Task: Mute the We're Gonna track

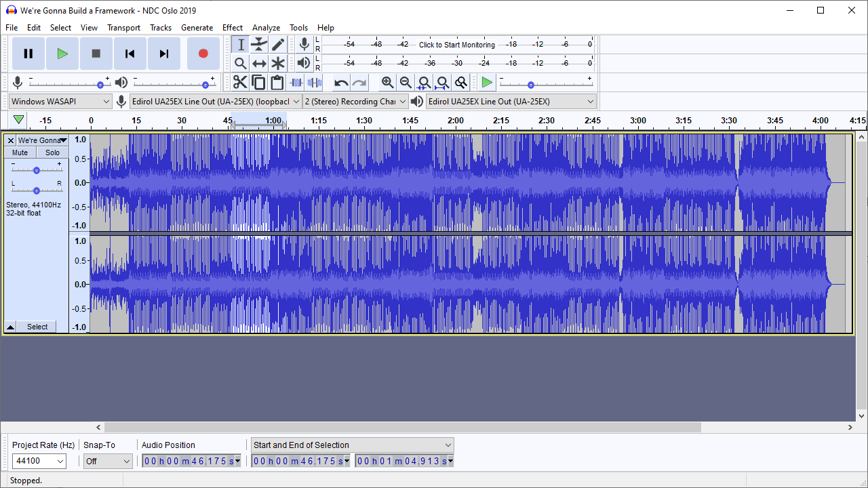Action: pyautogui.click(x=20, y=152)
